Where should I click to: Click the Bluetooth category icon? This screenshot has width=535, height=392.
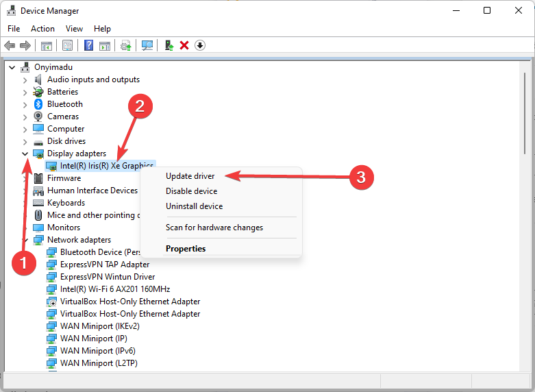[38, 104]
